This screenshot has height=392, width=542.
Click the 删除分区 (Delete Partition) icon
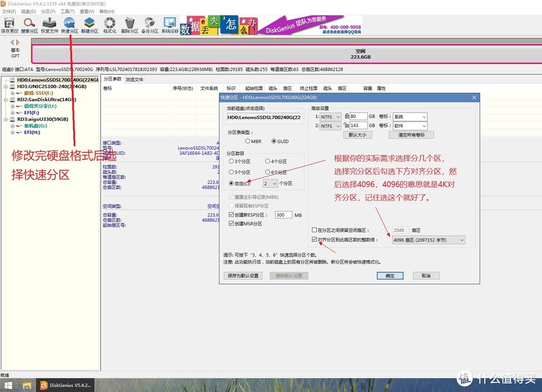[129, 23]
